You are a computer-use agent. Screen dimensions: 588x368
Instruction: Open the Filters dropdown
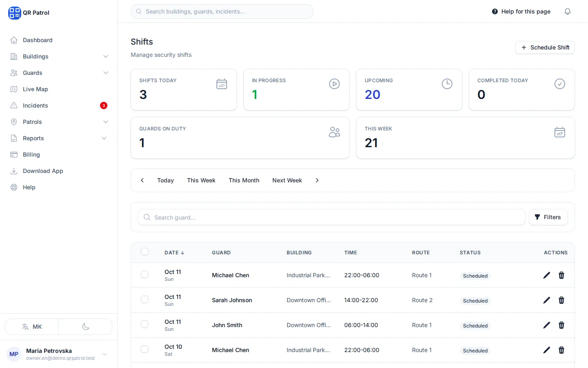tap(548, 217)
